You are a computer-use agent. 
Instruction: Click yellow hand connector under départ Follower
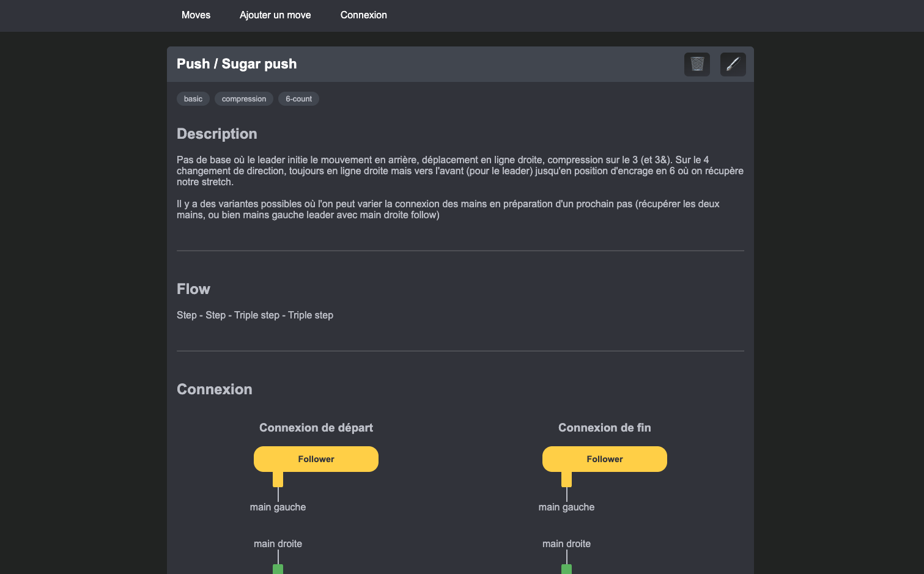278,479
